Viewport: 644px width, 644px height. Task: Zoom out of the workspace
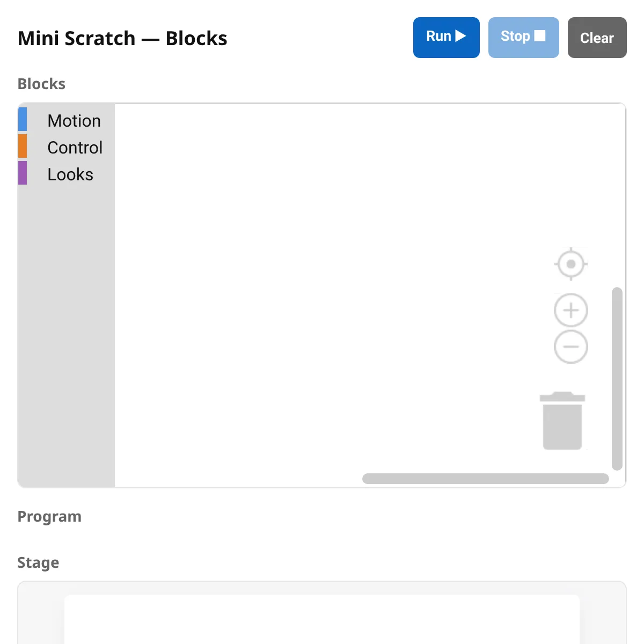coord(571,347)
